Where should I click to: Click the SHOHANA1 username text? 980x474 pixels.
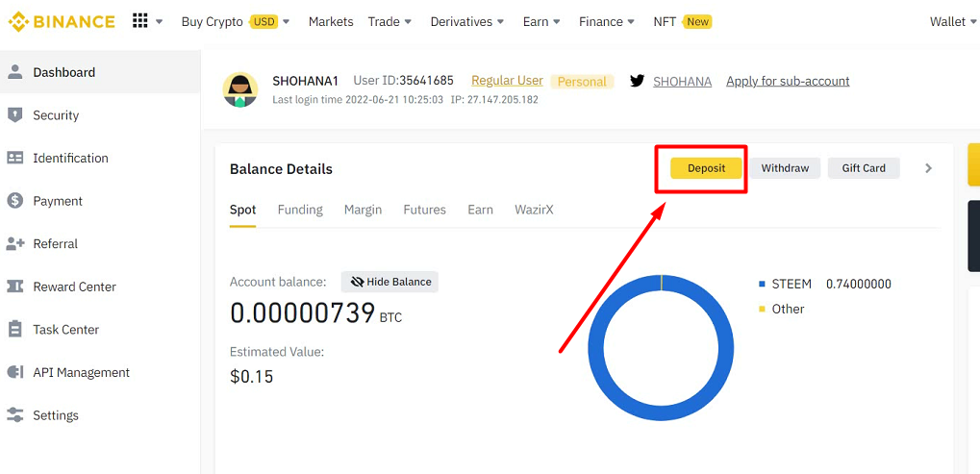pos(306,81)
